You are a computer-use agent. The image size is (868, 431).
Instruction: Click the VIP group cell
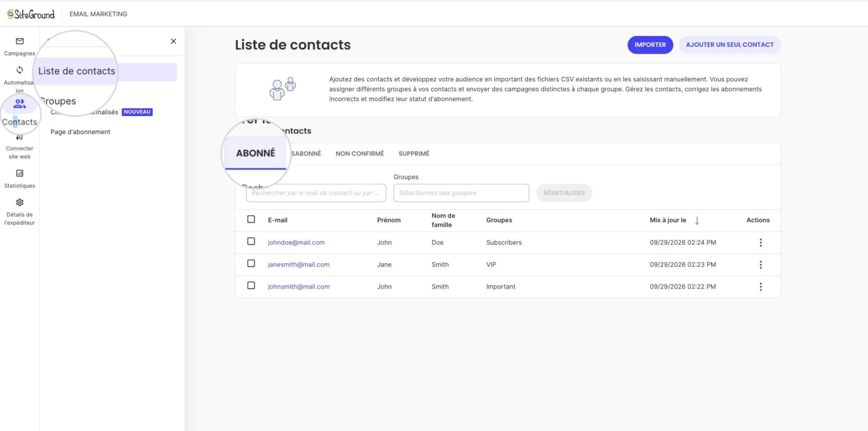click(491, 265)
